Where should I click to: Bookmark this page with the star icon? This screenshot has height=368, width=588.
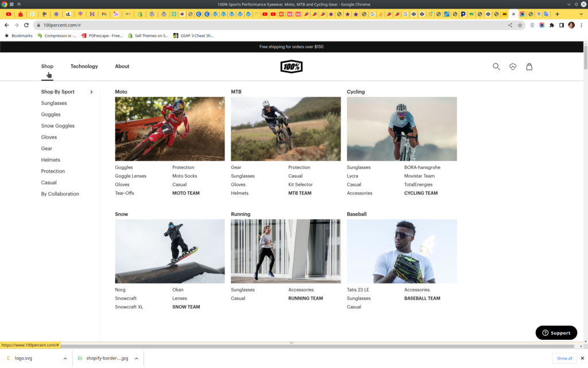pos(520,25)
